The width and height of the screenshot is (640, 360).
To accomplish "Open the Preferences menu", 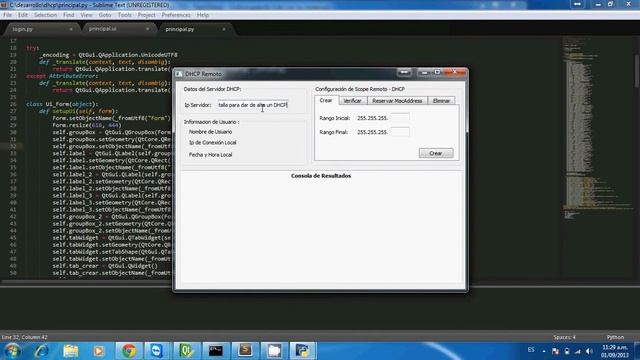I will pos(176,15).
